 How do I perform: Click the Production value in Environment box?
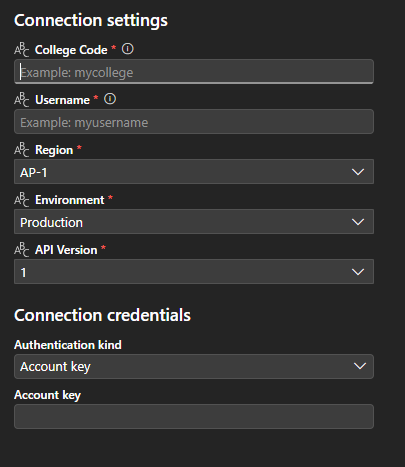(51, 222)
